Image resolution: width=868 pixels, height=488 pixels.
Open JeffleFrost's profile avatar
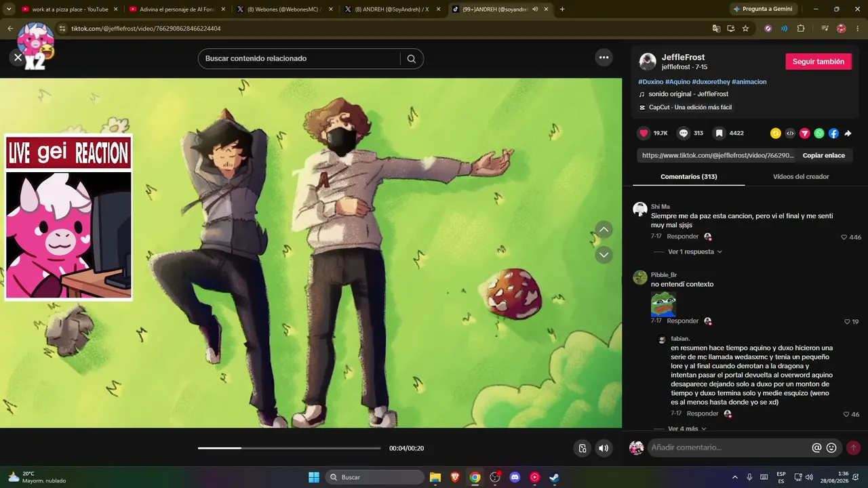pyautogui.click(x=648, y=62)
